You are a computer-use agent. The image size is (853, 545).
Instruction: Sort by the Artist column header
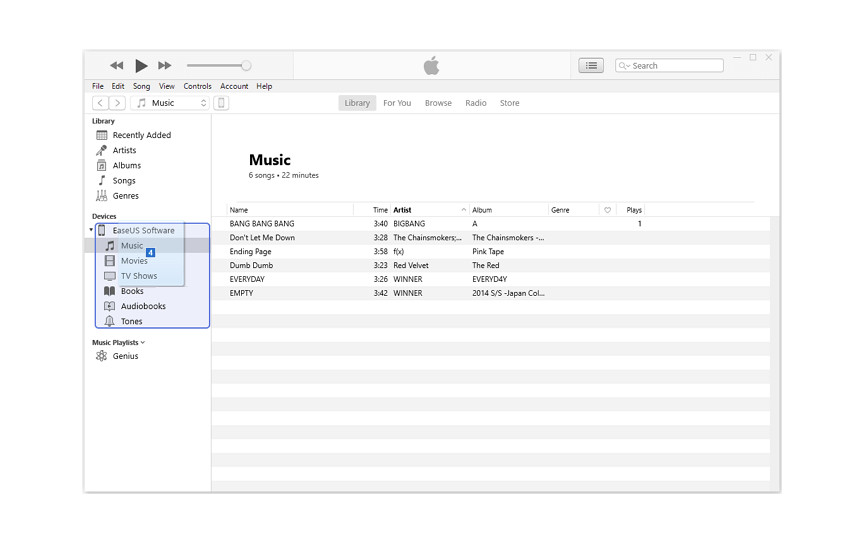[402, 210]
